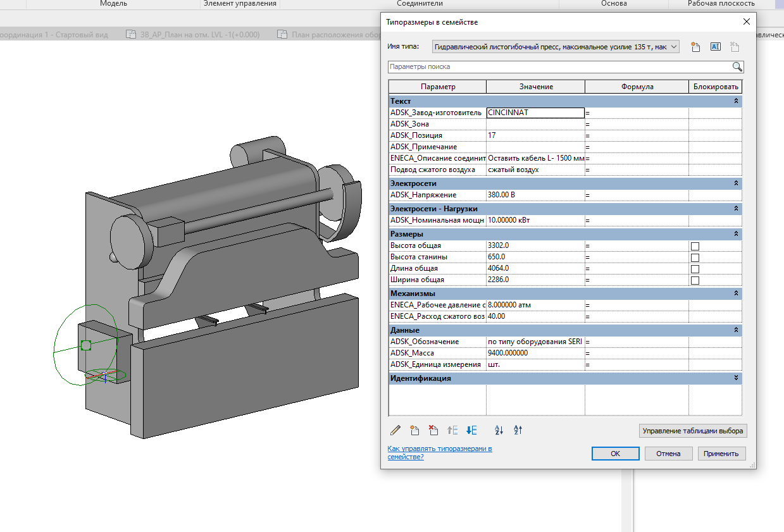The height and width of the screenshot is (532, 784).
Task: Focus the Параметры поиска search field
Action: pyautogui.click(x=559, y=66)
